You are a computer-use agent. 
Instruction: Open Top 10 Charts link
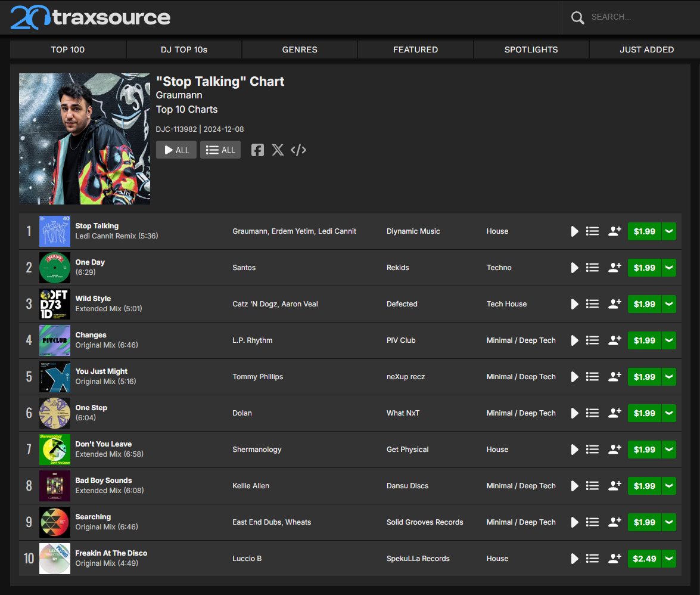tap(186, 110)
